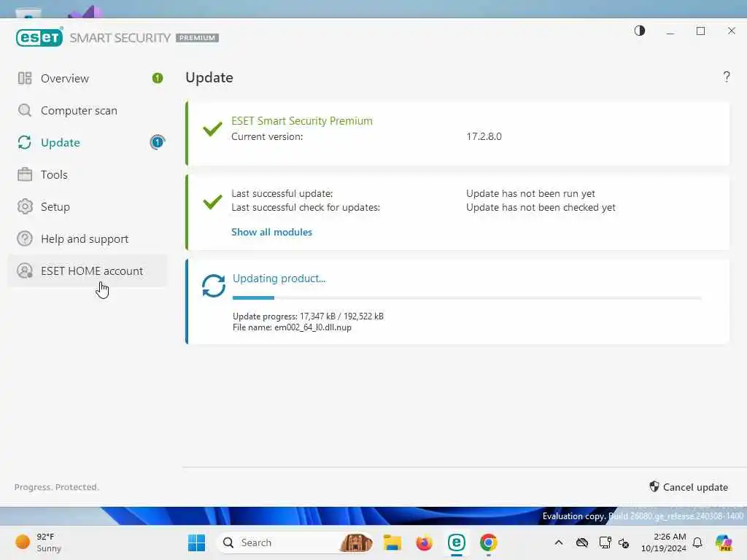Open File Explorer from the taskbar

point(392,542)
